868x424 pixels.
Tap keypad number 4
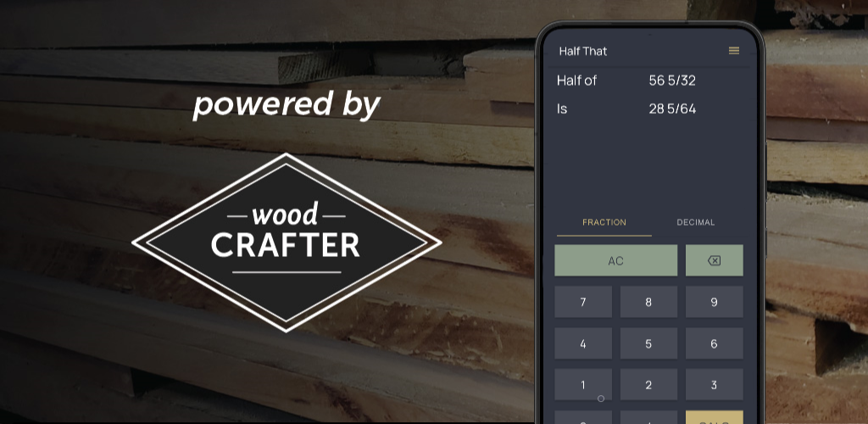(583, 343)
